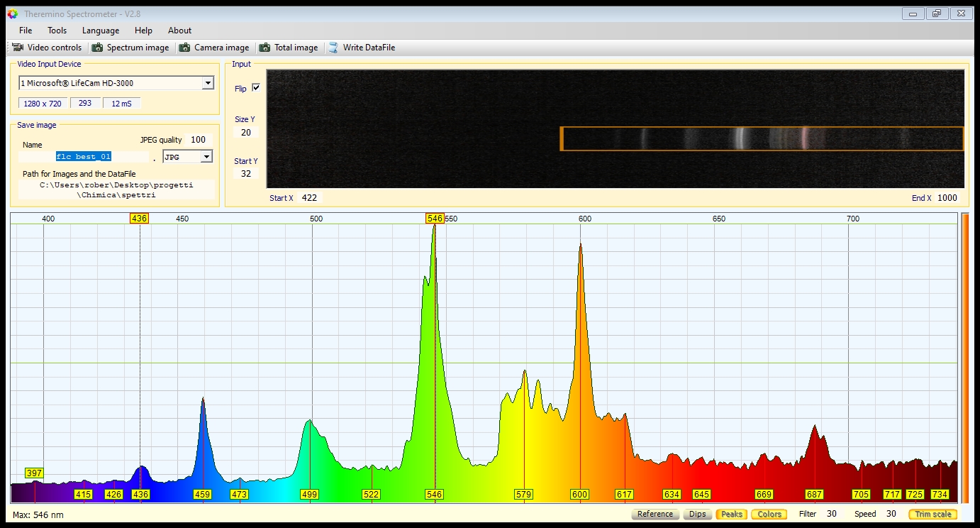980x528 pixels.
Task: Open the Video controls panel
Action: [x=48, y=48]
